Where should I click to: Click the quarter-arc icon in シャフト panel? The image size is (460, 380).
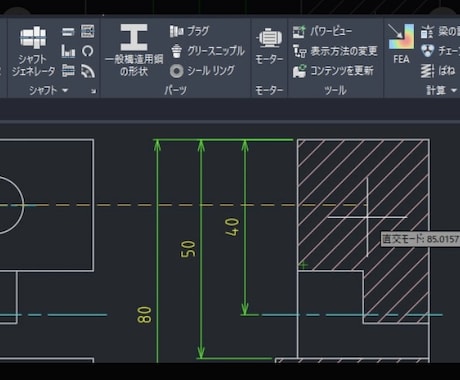point(88,71)
